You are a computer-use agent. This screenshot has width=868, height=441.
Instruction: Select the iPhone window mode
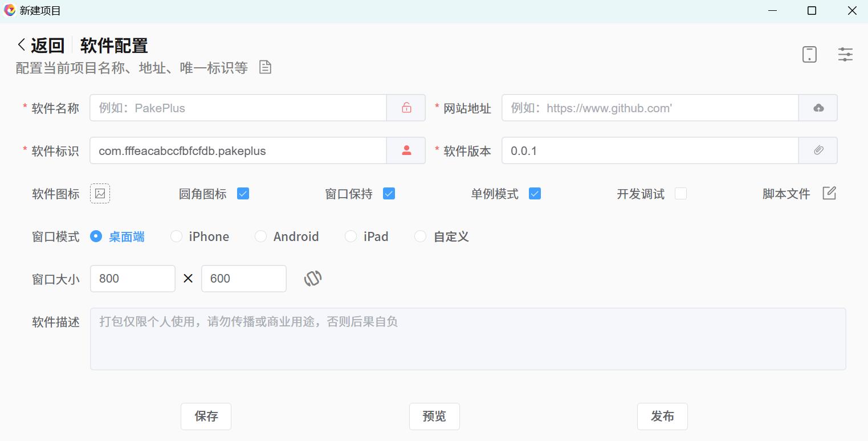click(x=177, y=236)
